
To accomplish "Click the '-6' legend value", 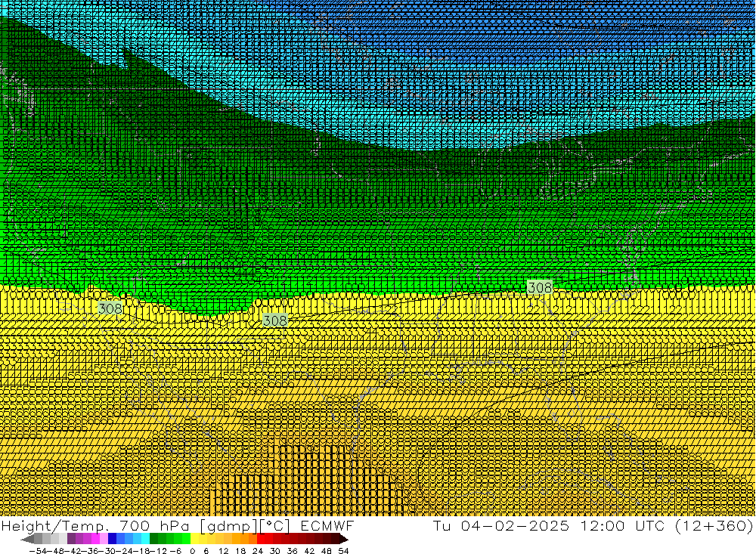I will [175, 551].
